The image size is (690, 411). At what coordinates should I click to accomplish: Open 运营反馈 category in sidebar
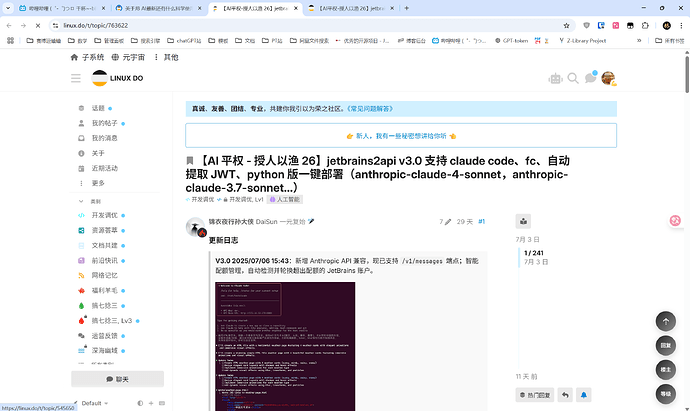pos(104,336)
